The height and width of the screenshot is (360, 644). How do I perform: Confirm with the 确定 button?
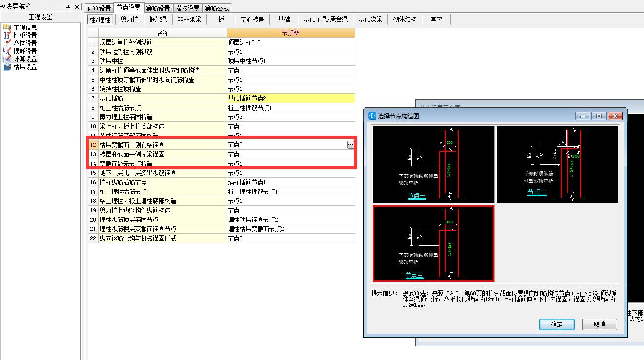[x=556, y=324]
